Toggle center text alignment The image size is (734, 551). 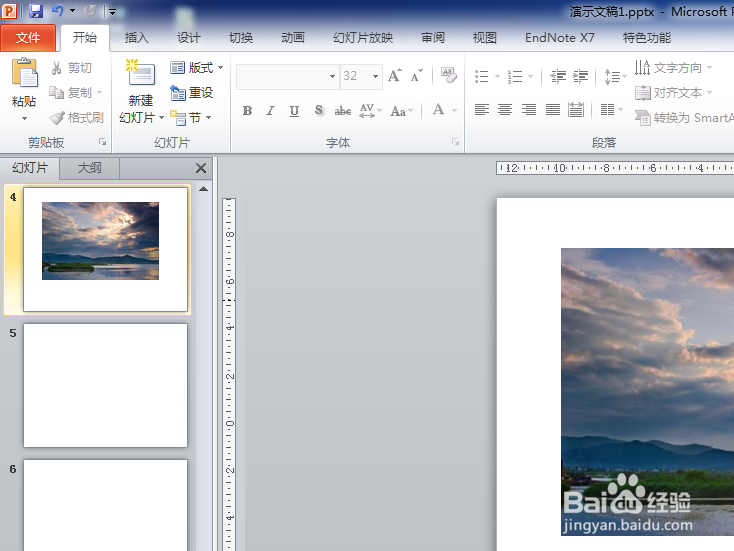pyautogui.click(x=505, y=110)
